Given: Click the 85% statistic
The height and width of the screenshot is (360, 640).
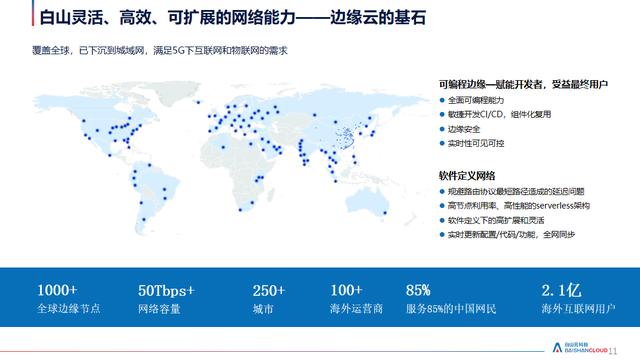Looking at the screenshot, I should 418,290.
